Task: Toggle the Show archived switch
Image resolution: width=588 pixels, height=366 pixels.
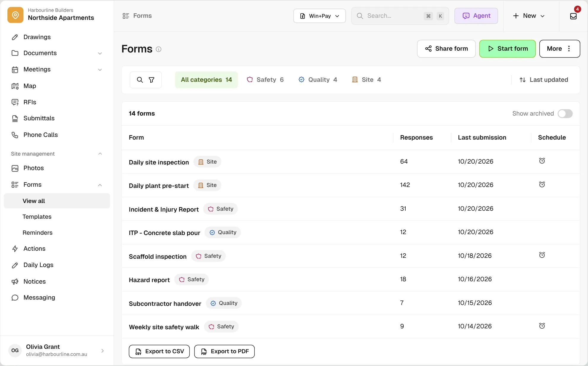Action: [565, 114]
